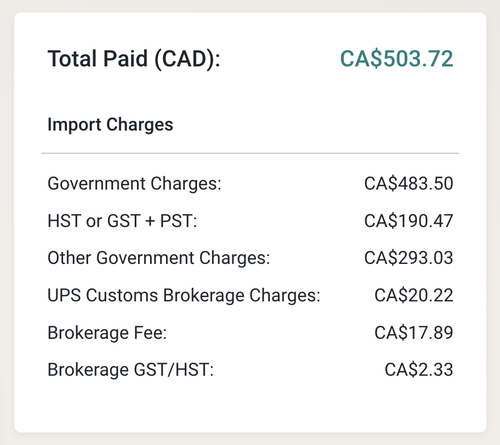Click the Other Government Charges label
500x445 pixels.
pyautogui.click(x=159, y=258)
